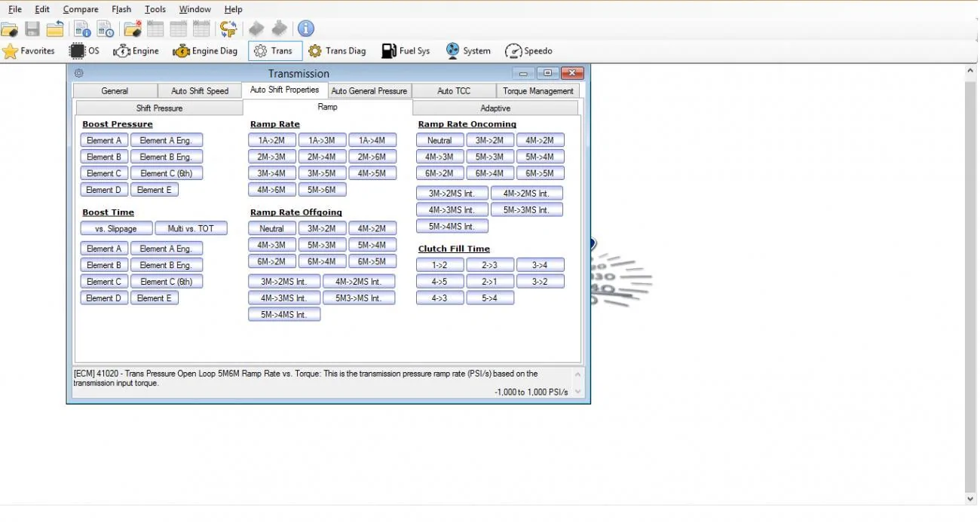Viewport: 980px width, 522px height.
Task: Open Clutch Fill Time 3->2 table
Action: pos(540,282)
